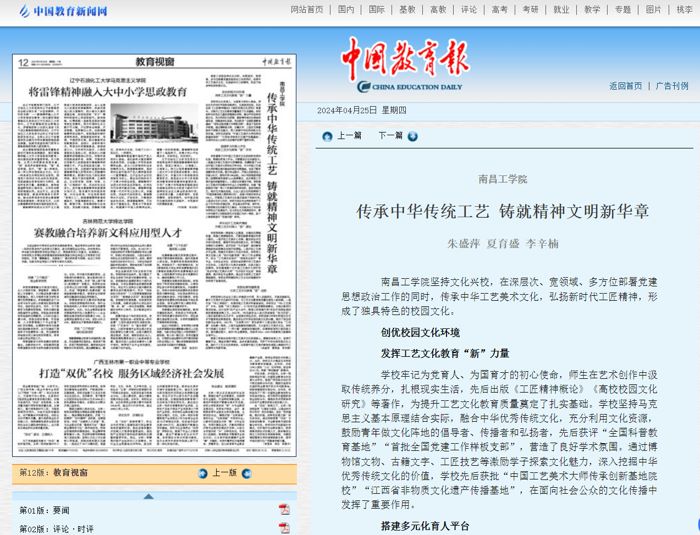This screenshot has width=700, height=535.
Task: Download PDF of 第02版 评论·时评
Action: (x=284, y=528)
